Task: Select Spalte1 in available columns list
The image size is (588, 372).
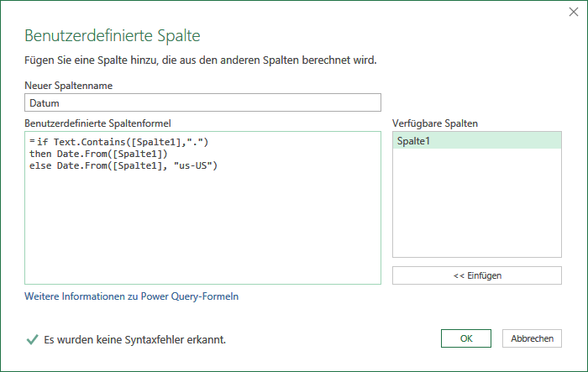Action: click(x=476, y=141)
